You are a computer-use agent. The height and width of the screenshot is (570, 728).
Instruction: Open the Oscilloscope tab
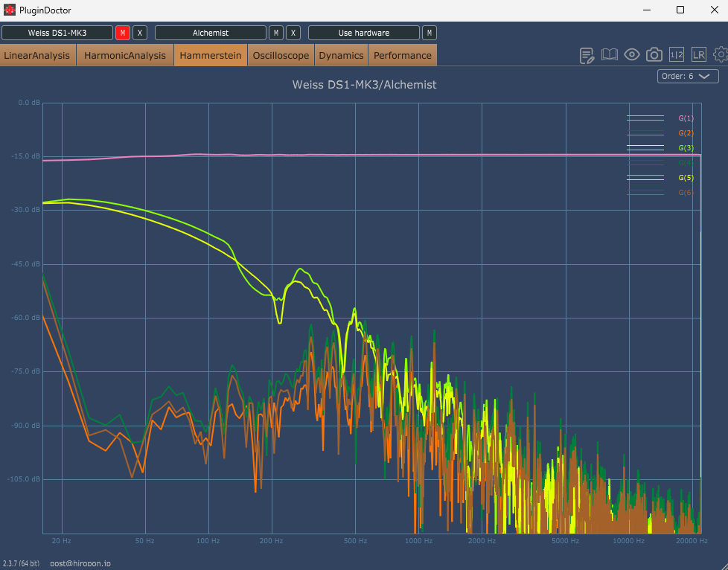click(281, 55)
